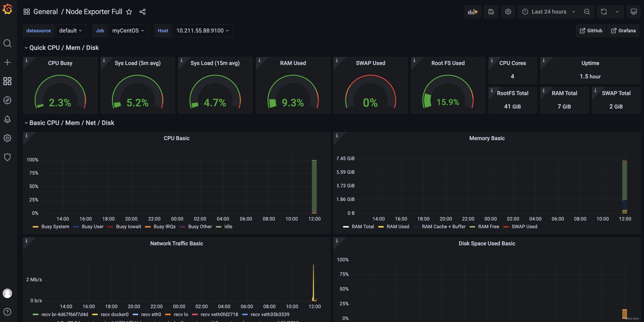Click the Create plus icon in sidebar

(x=7, y=62)
